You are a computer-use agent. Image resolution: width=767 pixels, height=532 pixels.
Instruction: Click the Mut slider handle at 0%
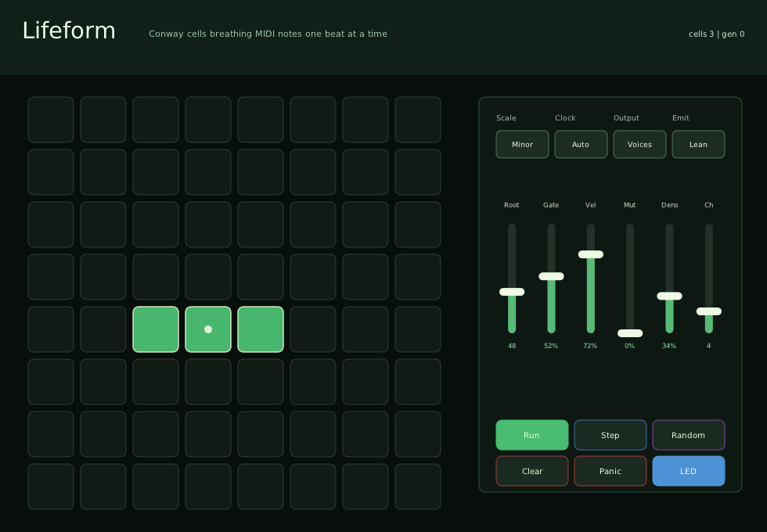click(x=630, y=333)
